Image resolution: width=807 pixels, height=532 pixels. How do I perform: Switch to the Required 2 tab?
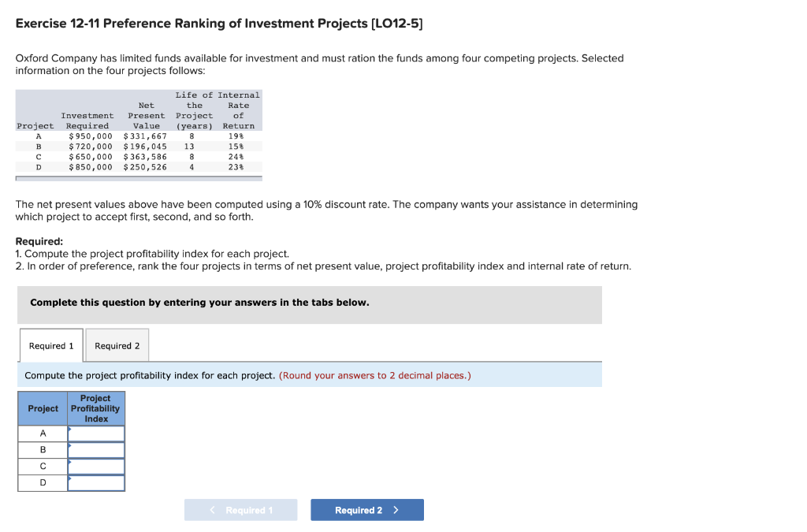click(x=117, y=345)
